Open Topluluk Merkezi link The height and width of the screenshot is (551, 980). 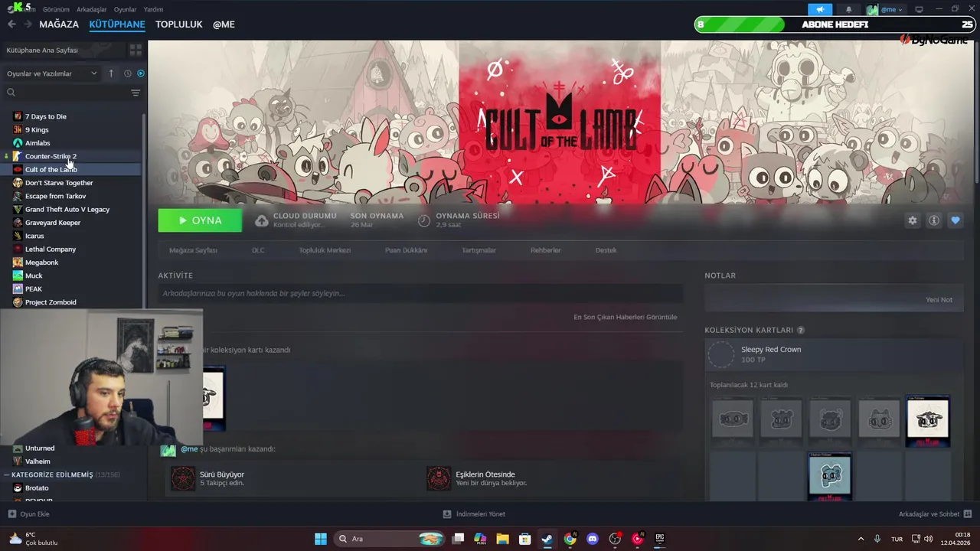click(x=325, y=250)
